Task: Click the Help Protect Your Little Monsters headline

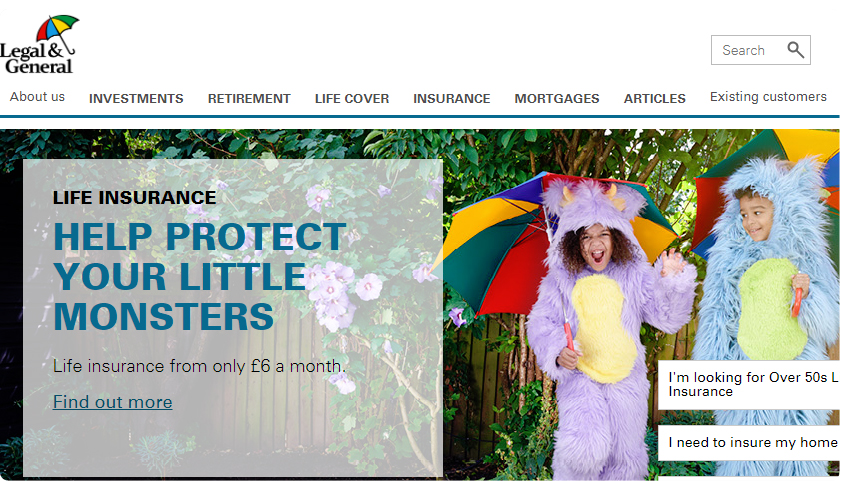Action: 200,276
